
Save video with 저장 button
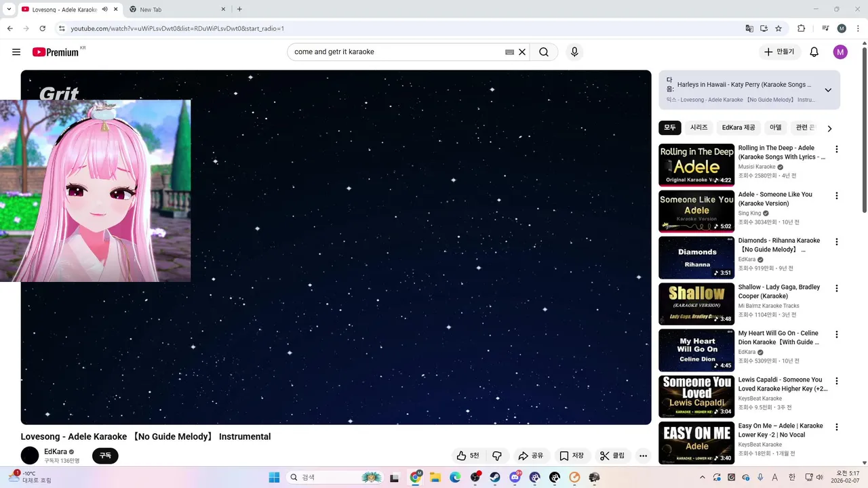(x=572, y=456)
